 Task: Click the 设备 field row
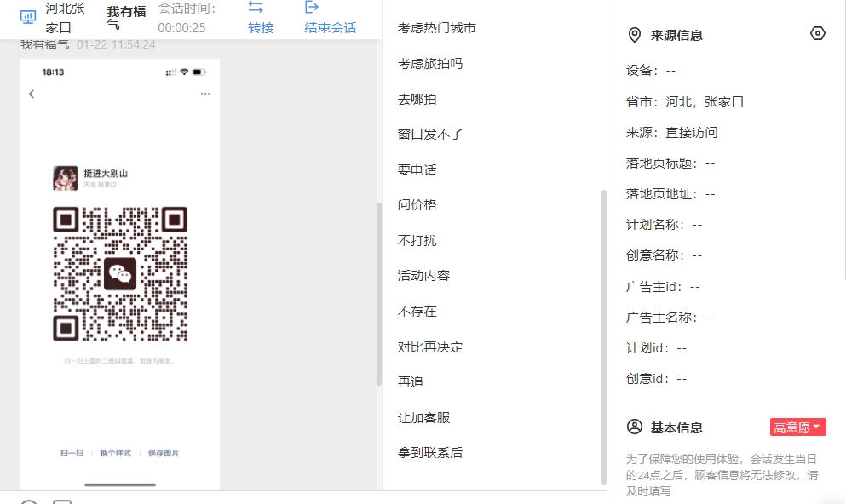click(x=651, y=70)
